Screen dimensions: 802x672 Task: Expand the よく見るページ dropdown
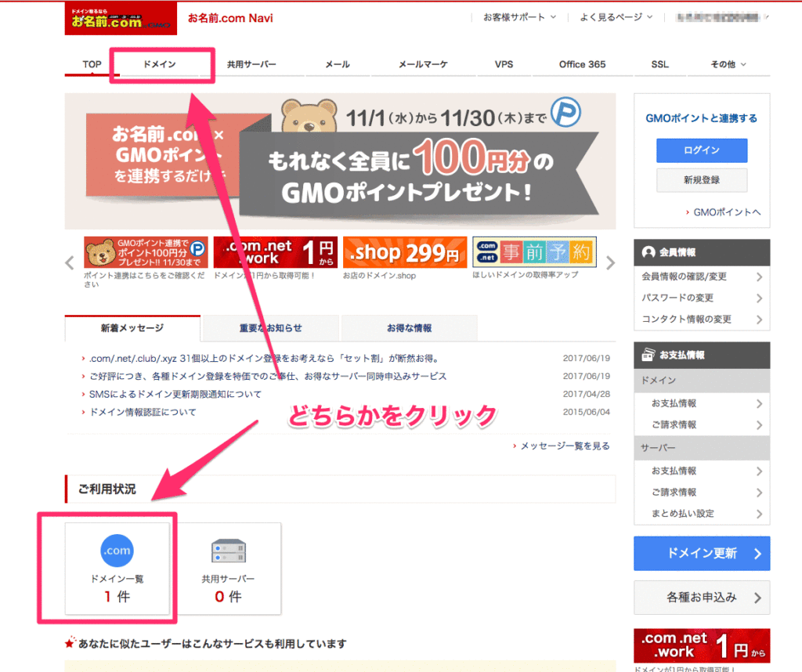(616, 17)
